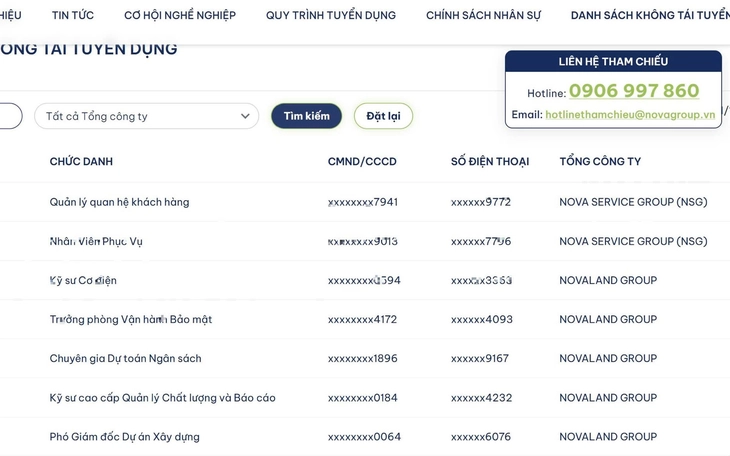Click NOVALAND GROUP in Phó Giám đốc row
The image size is (730, 456).
point(608,437)
